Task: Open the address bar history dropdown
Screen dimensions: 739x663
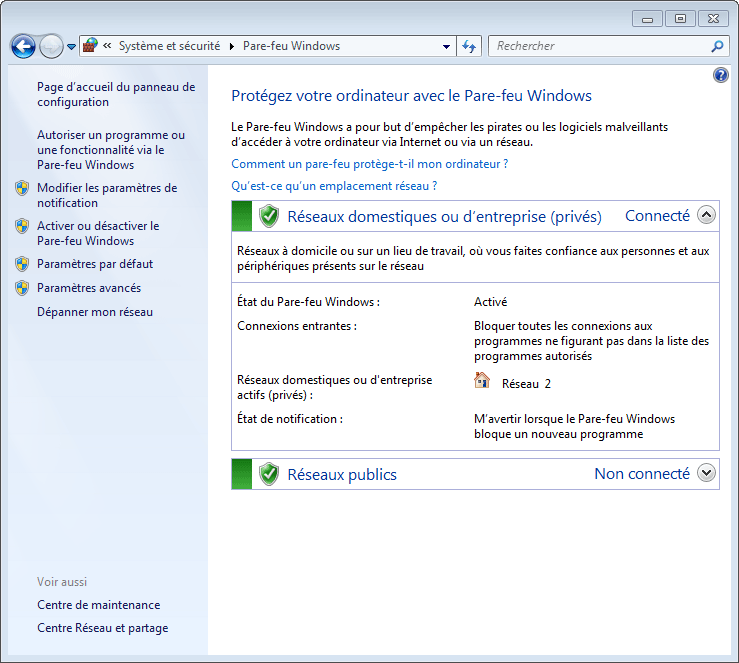Action: 446,47
